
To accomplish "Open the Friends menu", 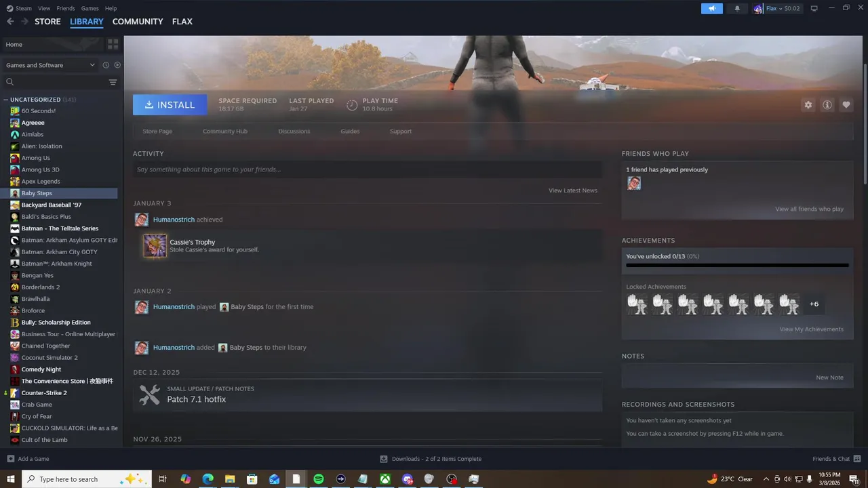I will (x=66, y=8).
